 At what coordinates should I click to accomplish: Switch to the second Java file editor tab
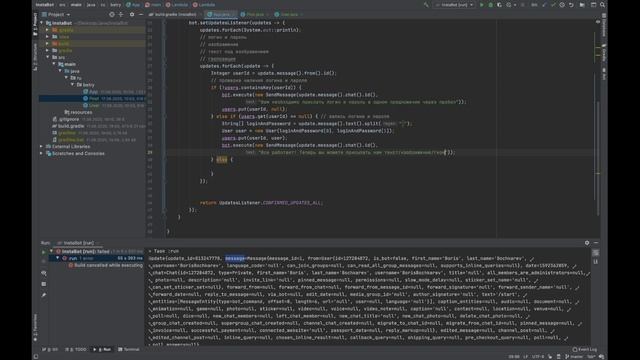point(256,14)
